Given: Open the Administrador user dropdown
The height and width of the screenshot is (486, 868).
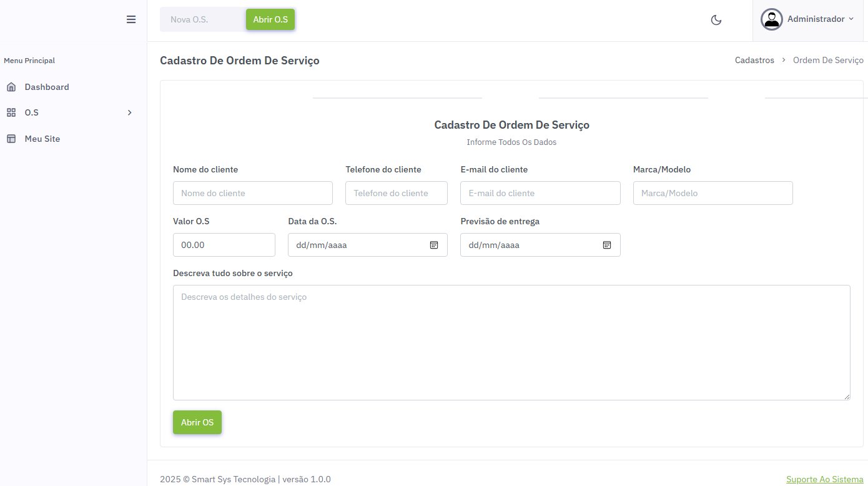Looking at the screenshot, I should [x=820, y=19].
